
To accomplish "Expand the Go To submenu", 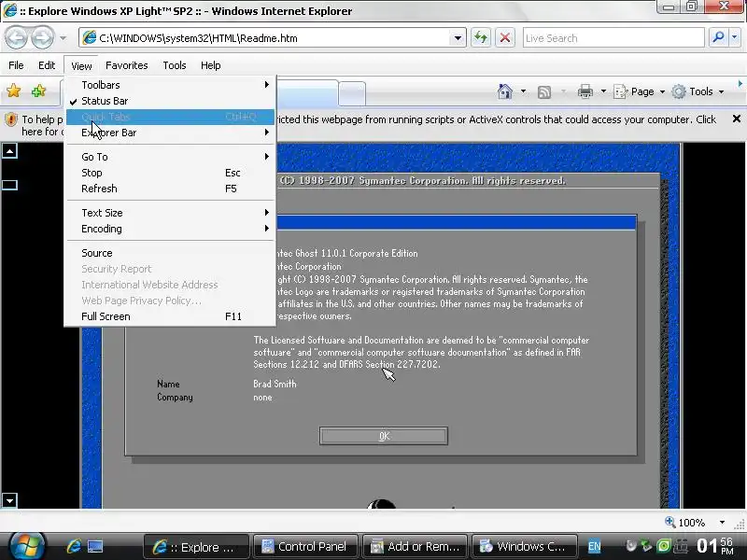I will 170,157.
